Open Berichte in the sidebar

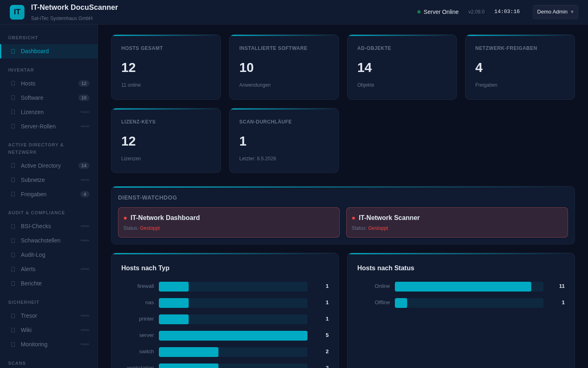49,283
